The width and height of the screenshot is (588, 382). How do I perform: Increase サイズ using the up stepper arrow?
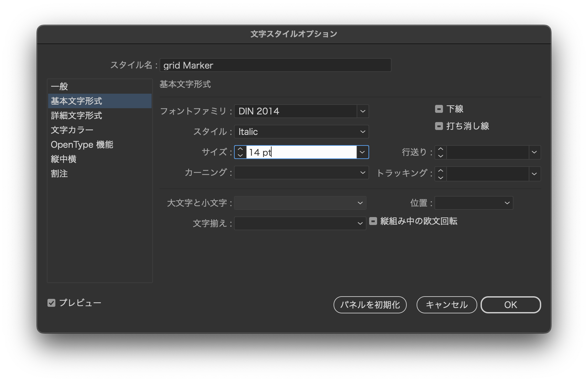(240, 149)
